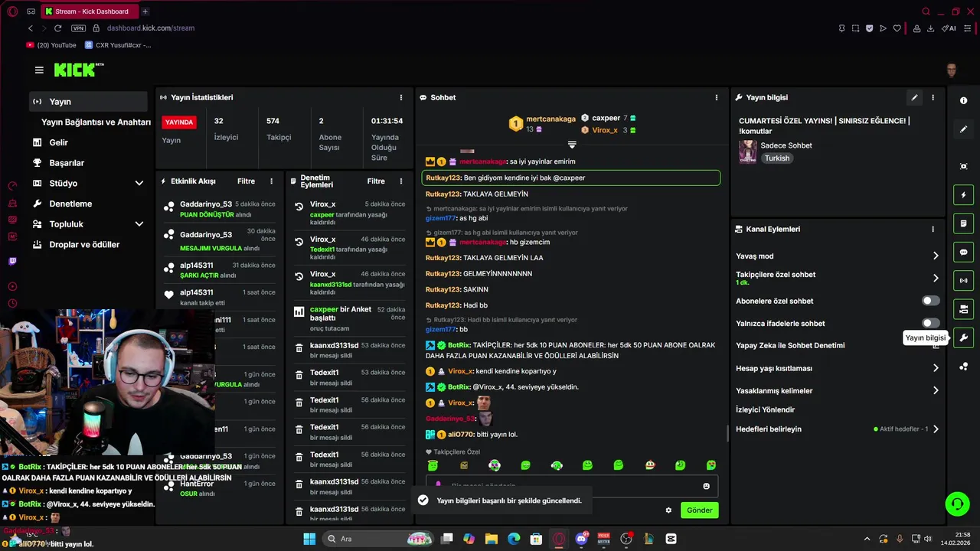Toggle the chat bubble widget icon in right strip

click(x=963, y=252)
